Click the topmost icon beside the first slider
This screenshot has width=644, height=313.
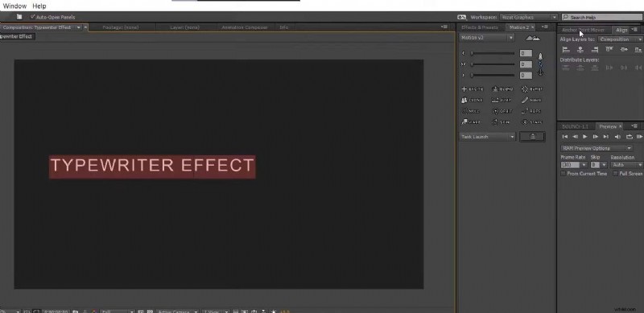[540, 56]
